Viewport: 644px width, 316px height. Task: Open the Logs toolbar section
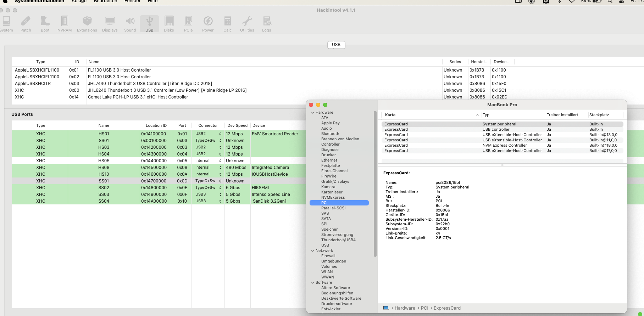[x=267, y=24]
